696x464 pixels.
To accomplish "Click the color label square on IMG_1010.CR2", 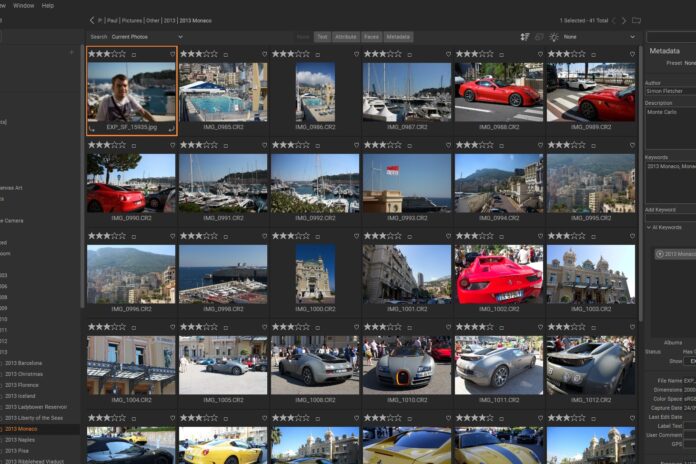I will 410,328.
